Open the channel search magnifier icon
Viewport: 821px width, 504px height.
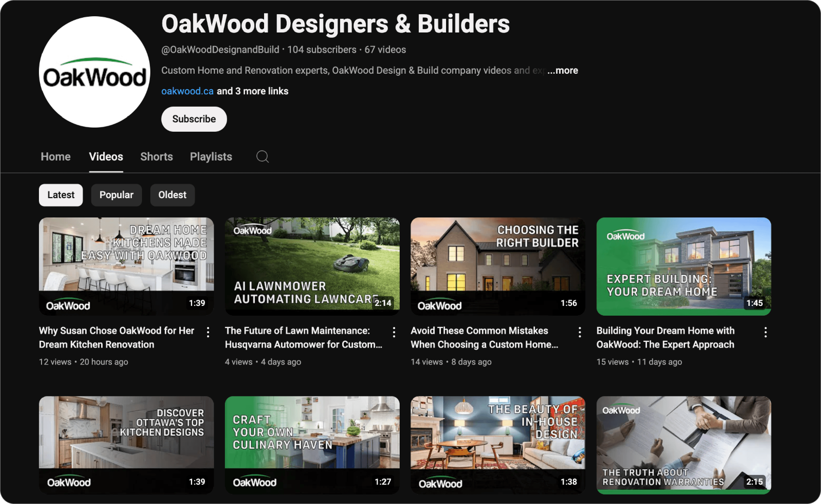pos(262,156)
